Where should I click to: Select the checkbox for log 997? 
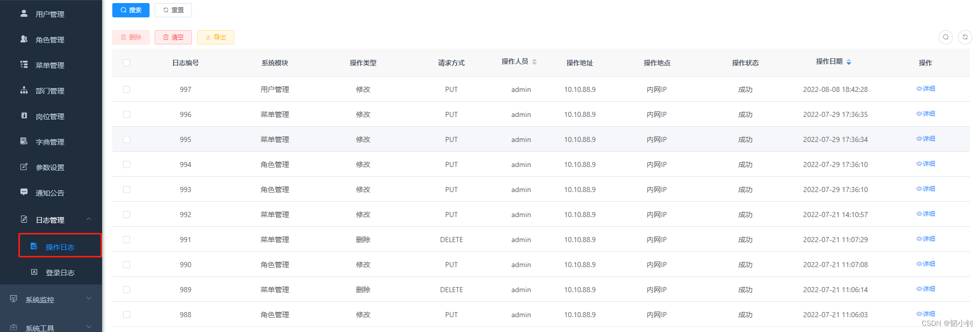pos(127,89)
